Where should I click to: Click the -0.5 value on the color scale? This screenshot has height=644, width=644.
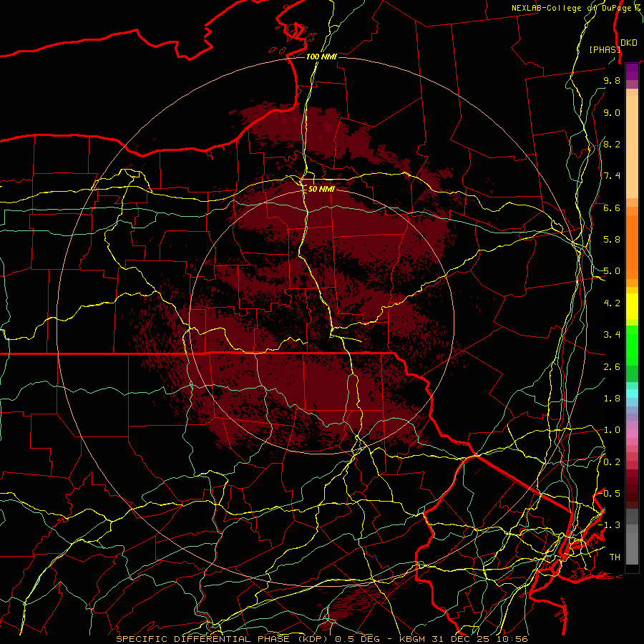[610, 494]
